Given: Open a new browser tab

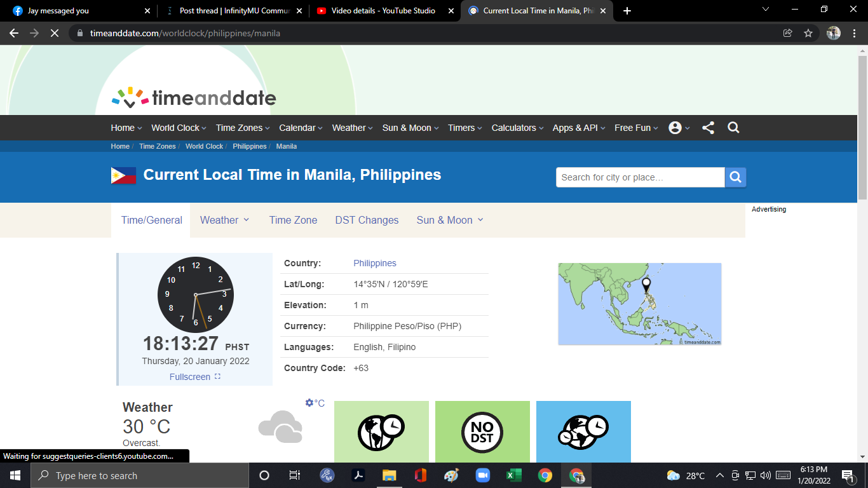Looking at the screenshot, I should [x=627, y=11].
